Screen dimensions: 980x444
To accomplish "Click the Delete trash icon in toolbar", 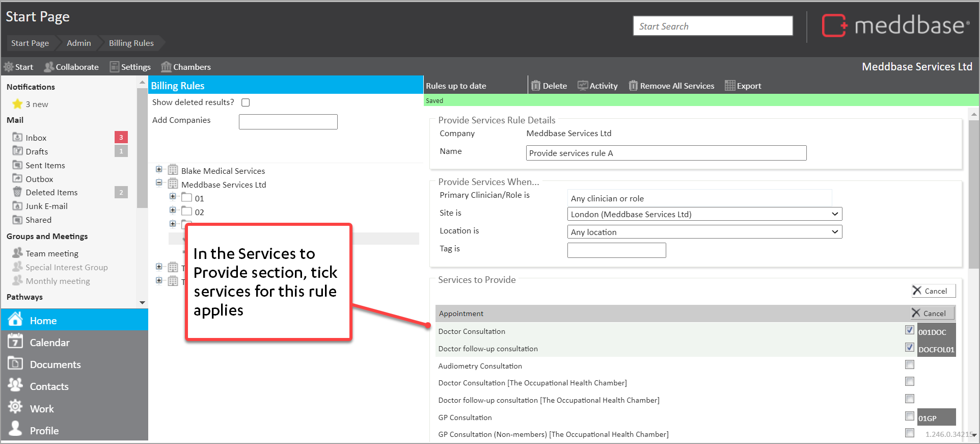I will click(x=535, y=86).
